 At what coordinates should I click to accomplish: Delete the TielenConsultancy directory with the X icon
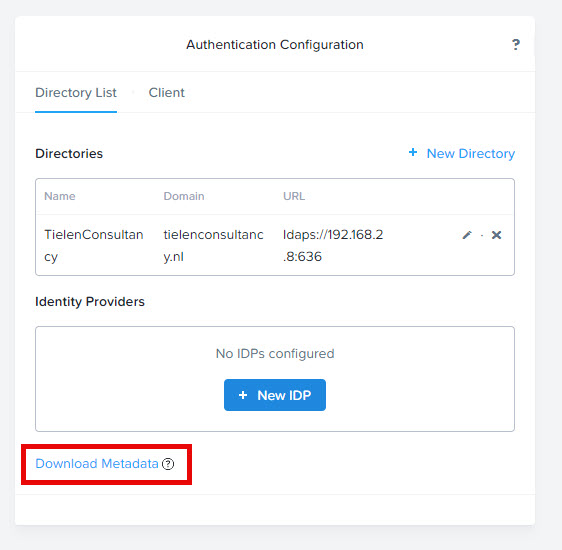point(496,235)
